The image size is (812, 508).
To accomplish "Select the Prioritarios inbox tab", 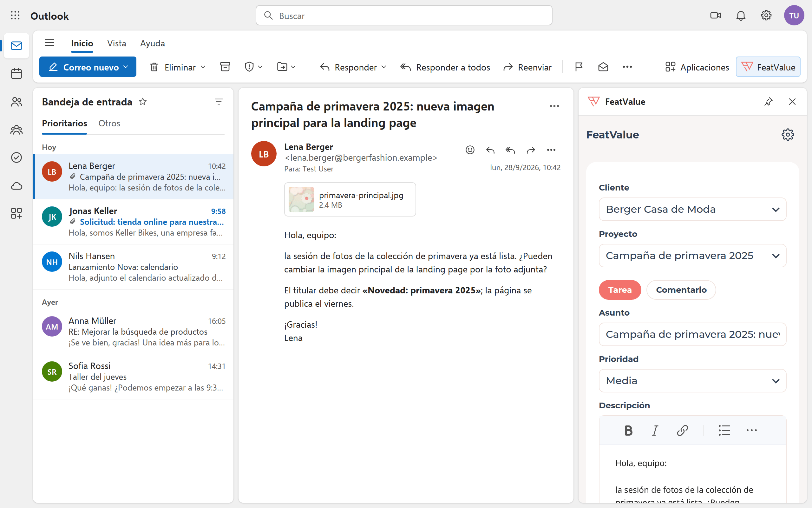I will click(64, 123).
